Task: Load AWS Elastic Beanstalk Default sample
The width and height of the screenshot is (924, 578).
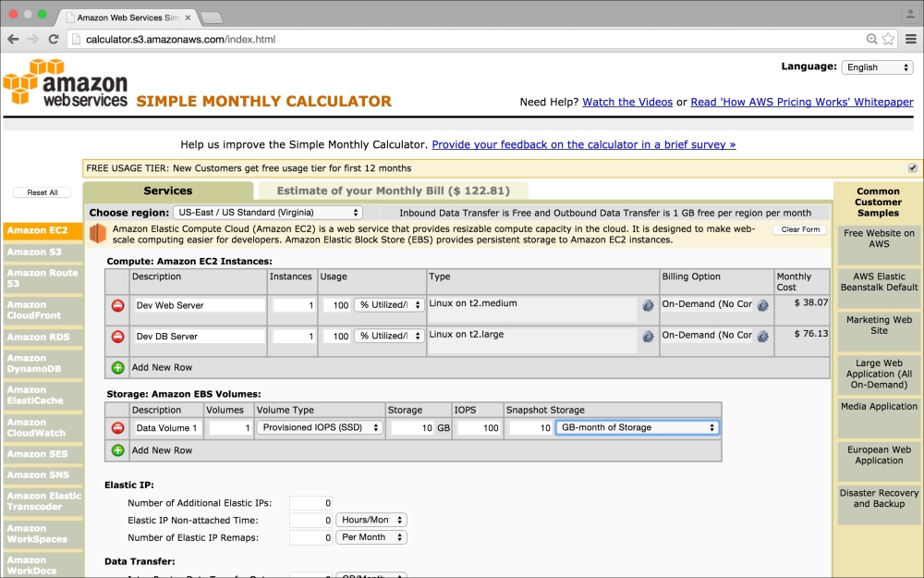Action: (x=879, y=288)
